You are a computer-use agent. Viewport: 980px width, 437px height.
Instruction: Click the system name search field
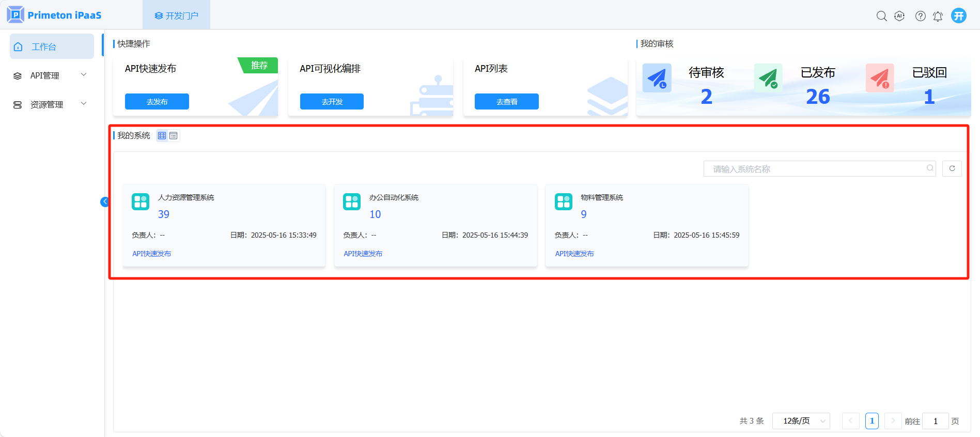point(816,169)
